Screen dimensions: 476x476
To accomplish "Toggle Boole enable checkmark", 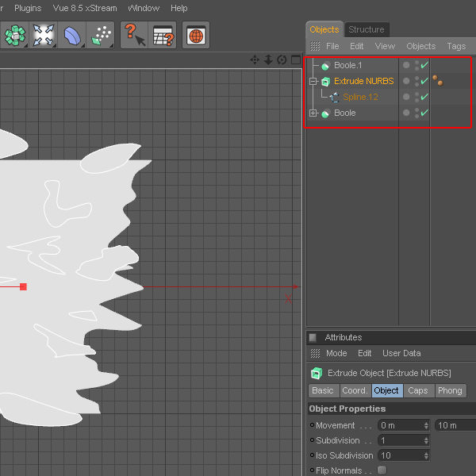I will (x=424, y=113).
